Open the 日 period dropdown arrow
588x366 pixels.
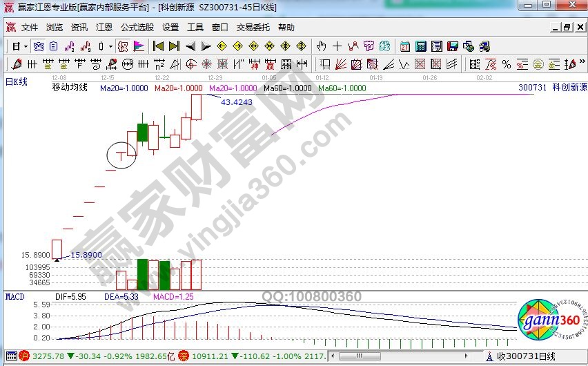click(26, 46)
